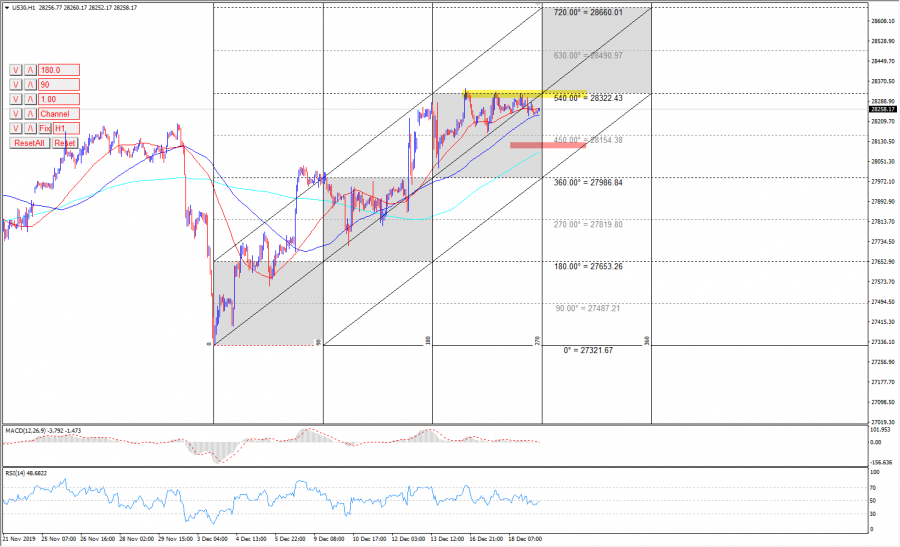This screenshot has height=547, width=900.
Task: Increase the 90 value with up arrow
Action: coord(30,85)
